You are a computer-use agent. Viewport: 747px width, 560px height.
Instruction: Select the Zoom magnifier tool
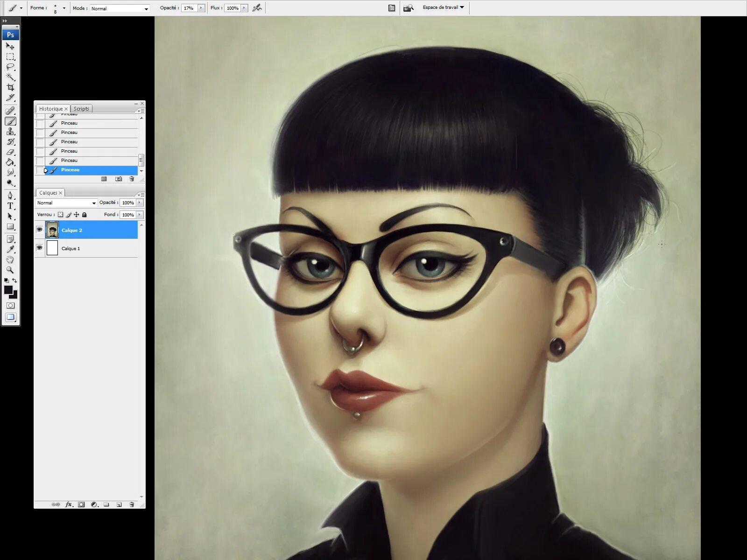pos(10,270)
